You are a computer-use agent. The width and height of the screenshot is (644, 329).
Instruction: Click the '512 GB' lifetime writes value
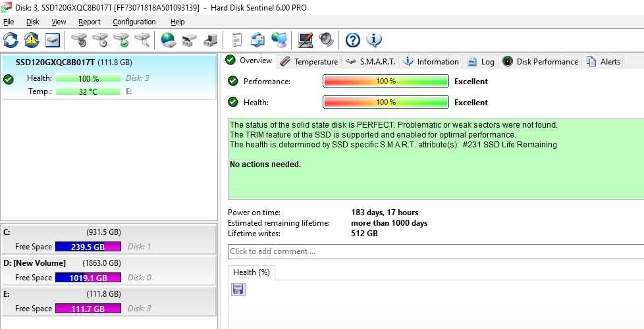click(364, 234)
